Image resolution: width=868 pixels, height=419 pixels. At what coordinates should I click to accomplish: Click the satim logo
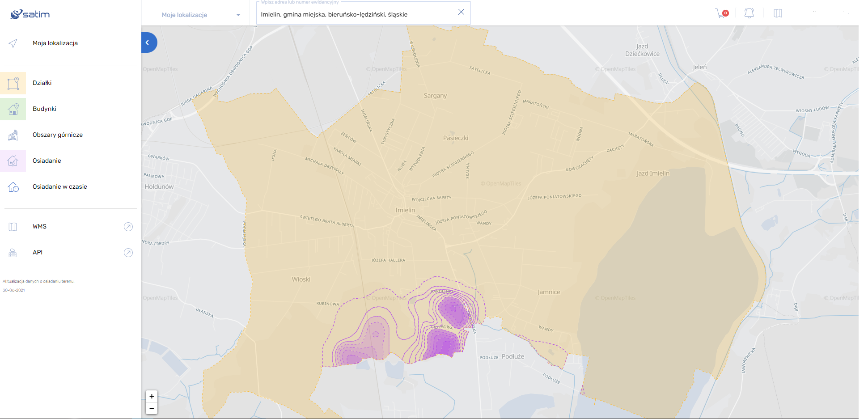[30, 14]
